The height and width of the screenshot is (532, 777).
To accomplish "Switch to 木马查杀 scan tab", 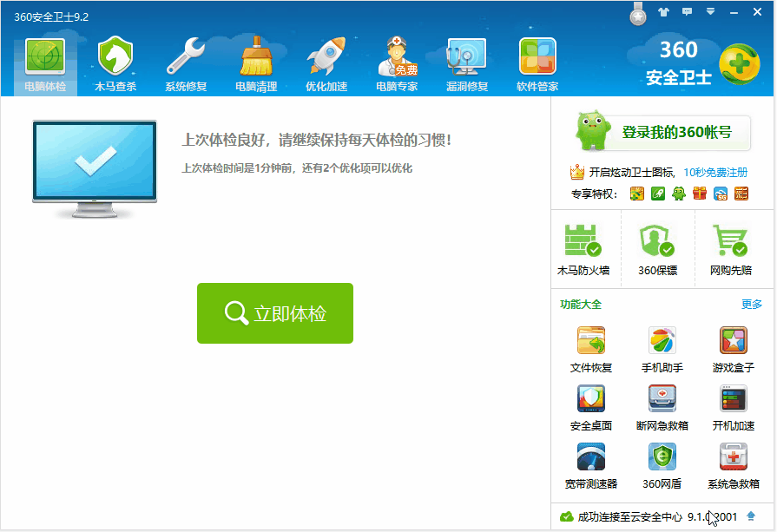I will [115, 65].
